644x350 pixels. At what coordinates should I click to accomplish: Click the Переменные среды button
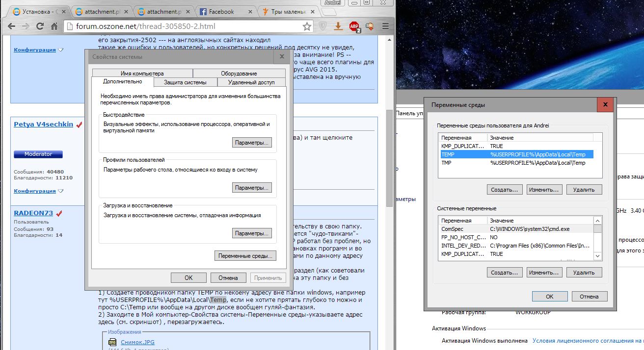246,255
